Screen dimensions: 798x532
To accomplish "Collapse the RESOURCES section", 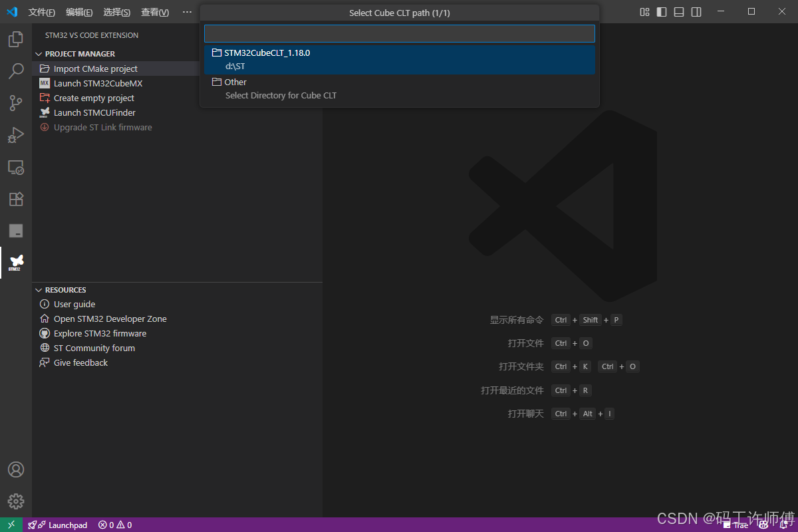I will point(38,290).
